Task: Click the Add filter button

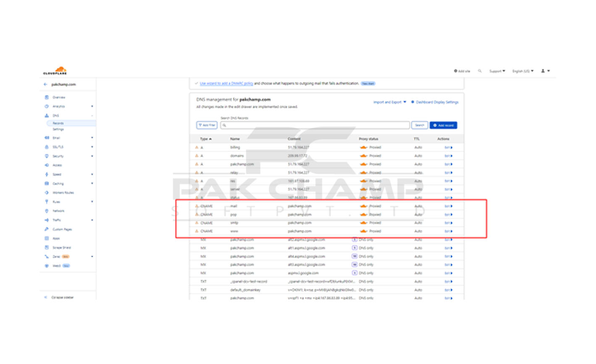Action: (207, 125)
